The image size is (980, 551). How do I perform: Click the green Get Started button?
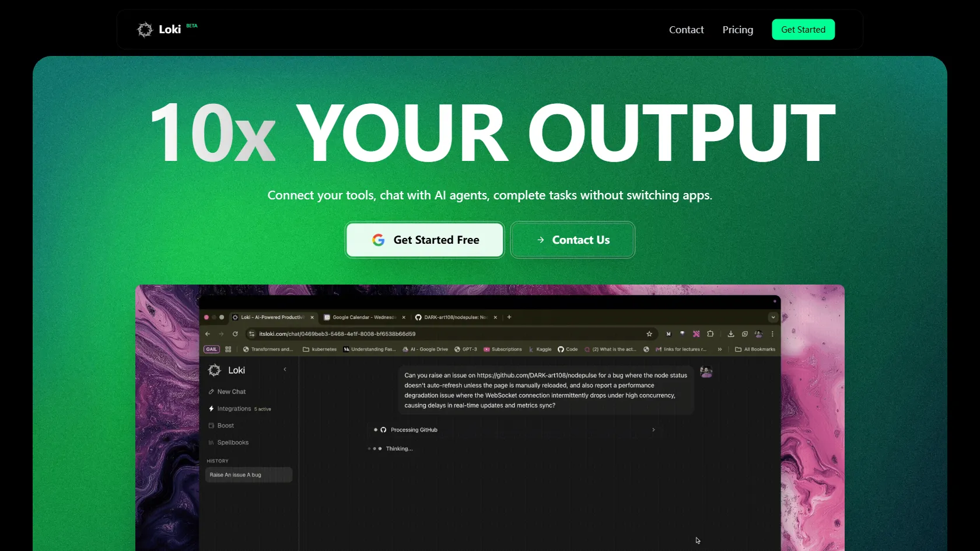(803, 30)
